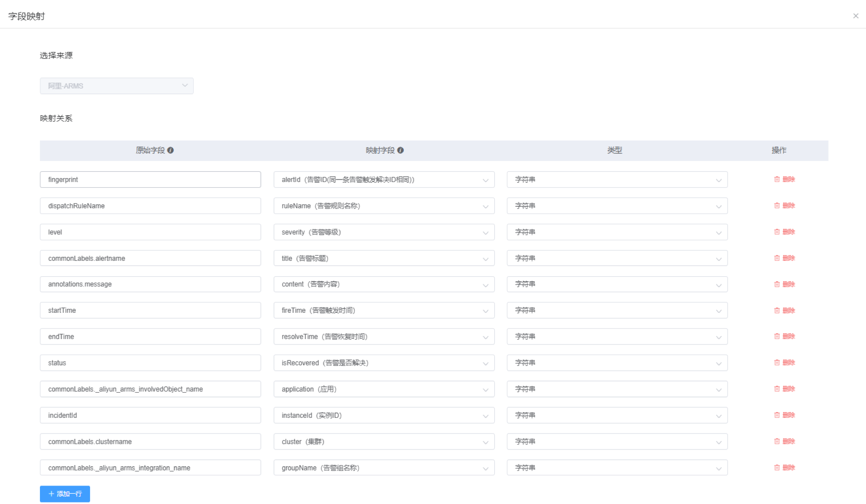Open the 阿里-ARMS source dropdown
This screenshot has width=866, height=504.
(x=117, y=86)
